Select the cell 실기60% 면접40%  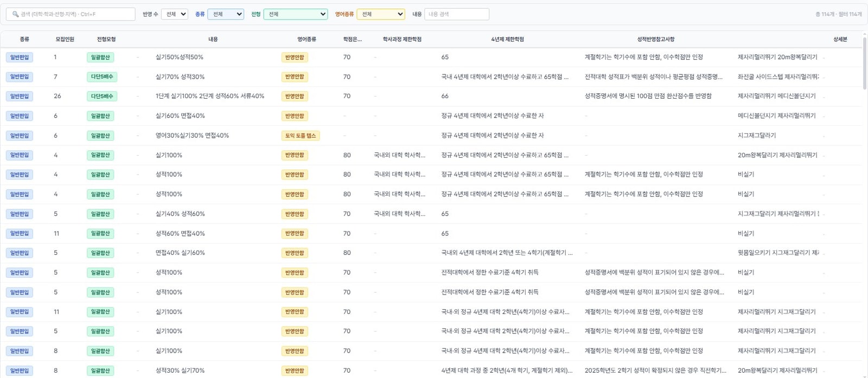coord(180,116)
